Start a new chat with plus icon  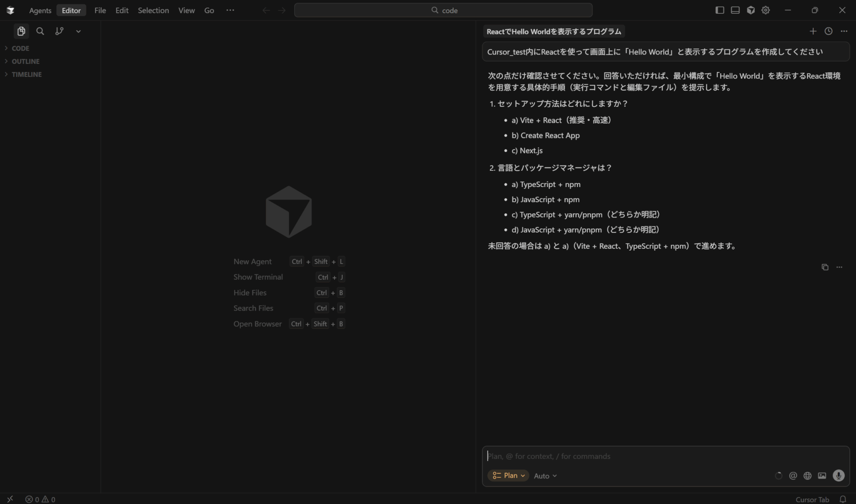click(813, 31)
